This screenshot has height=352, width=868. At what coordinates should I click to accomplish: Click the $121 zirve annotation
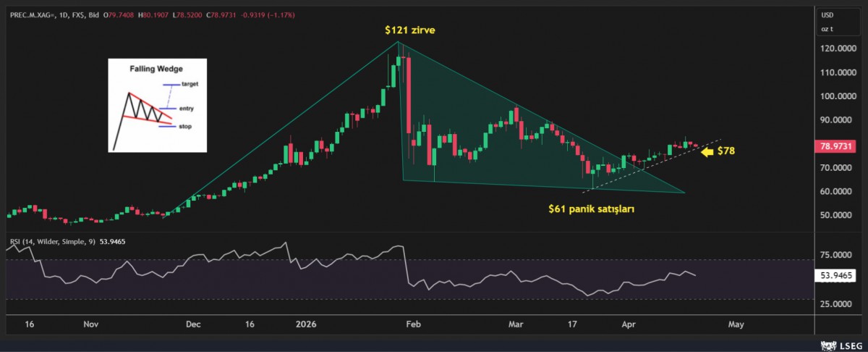(409, 30)
